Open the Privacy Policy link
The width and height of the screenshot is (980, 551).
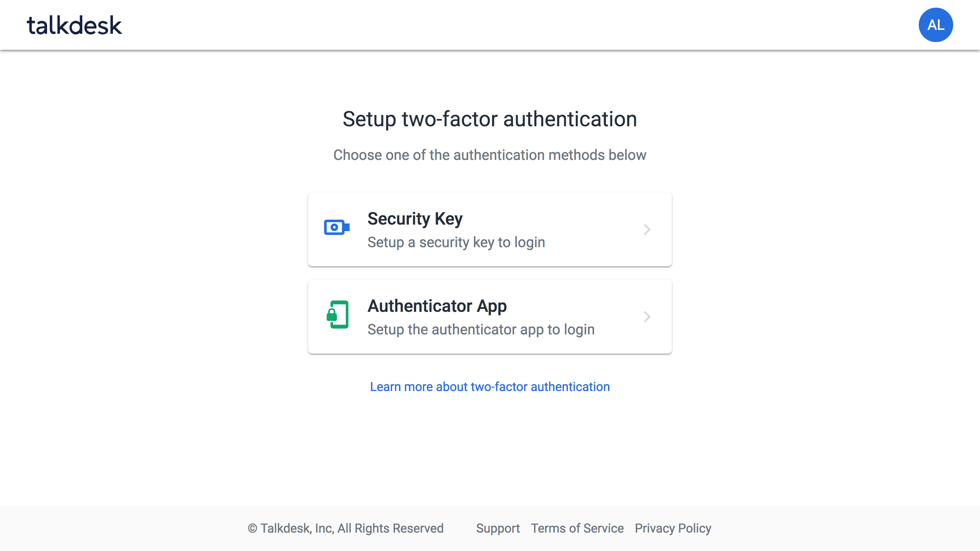tap(673, 528)
